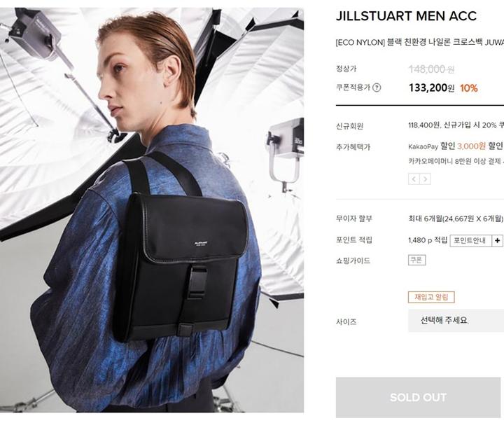
Task: Click the 재입고 알림 restock alert button
Action: pos(431,297)
